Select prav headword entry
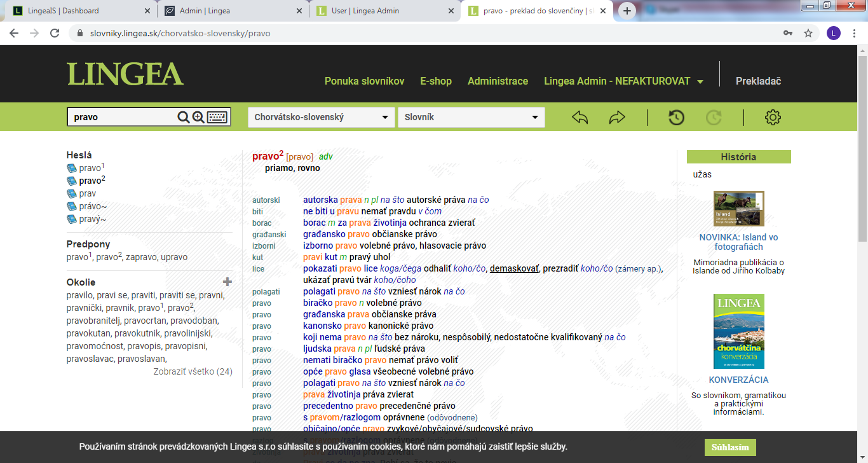The image size is (868, 463). (88, 193)
